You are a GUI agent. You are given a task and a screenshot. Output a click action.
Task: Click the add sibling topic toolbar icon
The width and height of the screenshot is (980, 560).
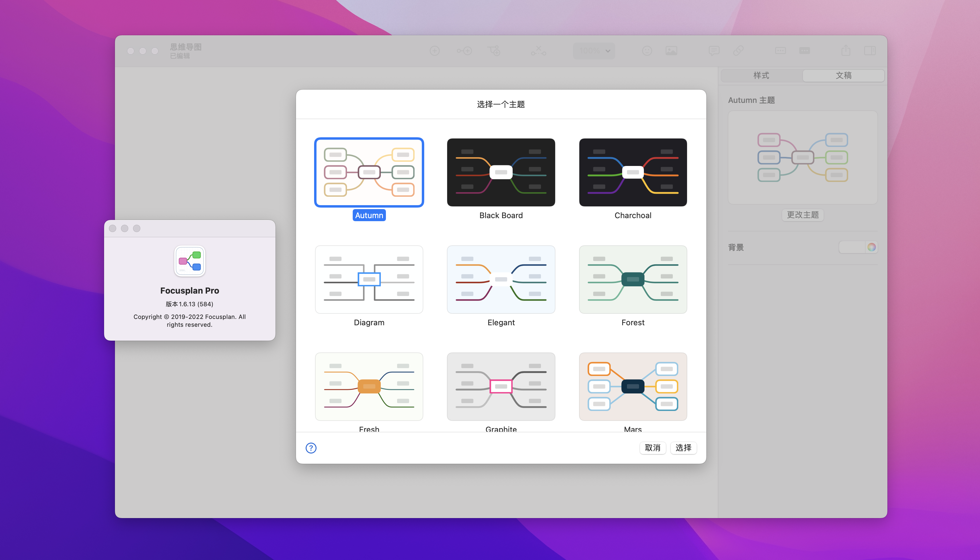[x=464, y=51]
